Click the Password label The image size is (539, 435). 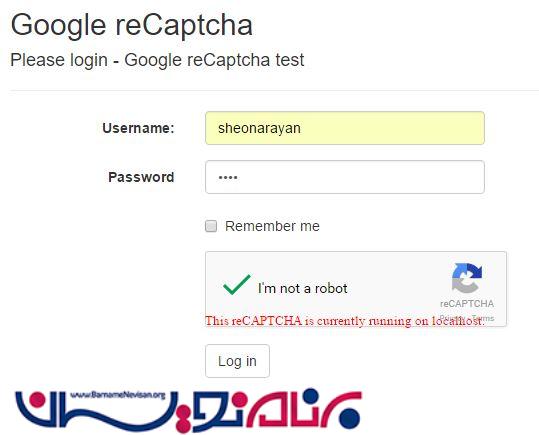141,177
